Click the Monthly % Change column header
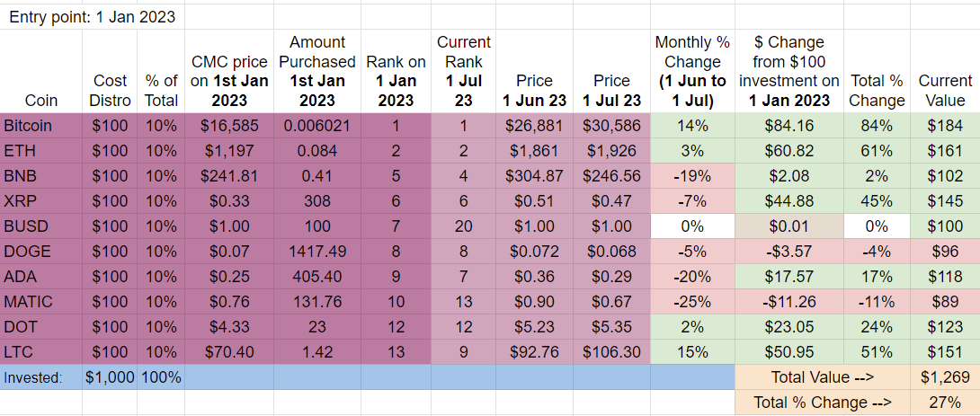 coord(692,71)
